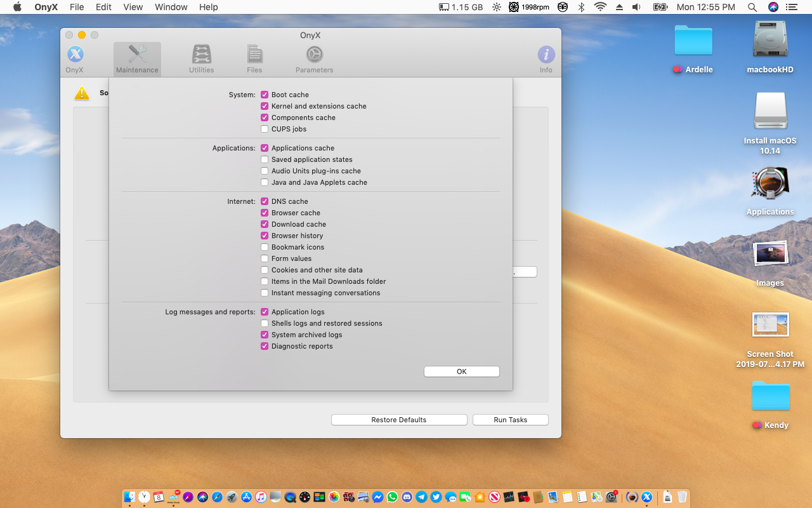Check the Form values option
The width and height of the screenshot is (812, 508).
(x=265, y=258)
